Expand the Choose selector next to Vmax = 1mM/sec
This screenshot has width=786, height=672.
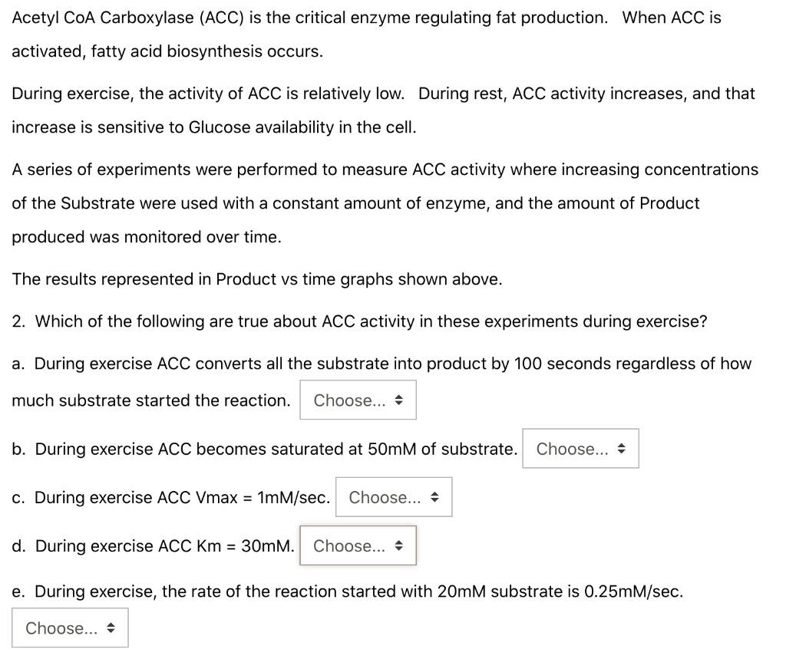point(394,497)
